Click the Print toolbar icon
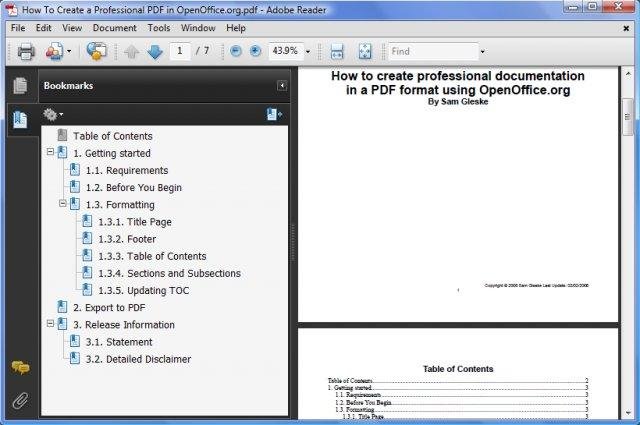Image resolution: width=640 pixels, height=425 pixels. 26,51
